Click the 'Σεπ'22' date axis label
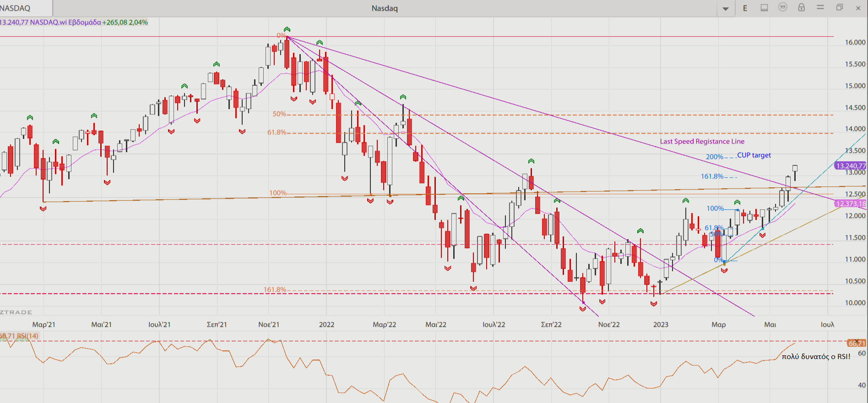 pos(551,324)
